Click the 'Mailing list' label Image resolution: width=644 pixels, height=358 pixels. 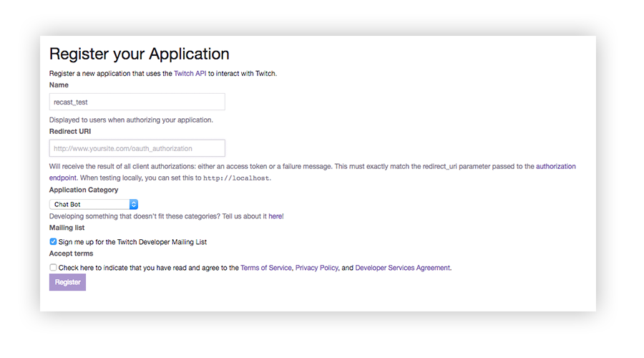pyautogui.click(x=67, y=228)
